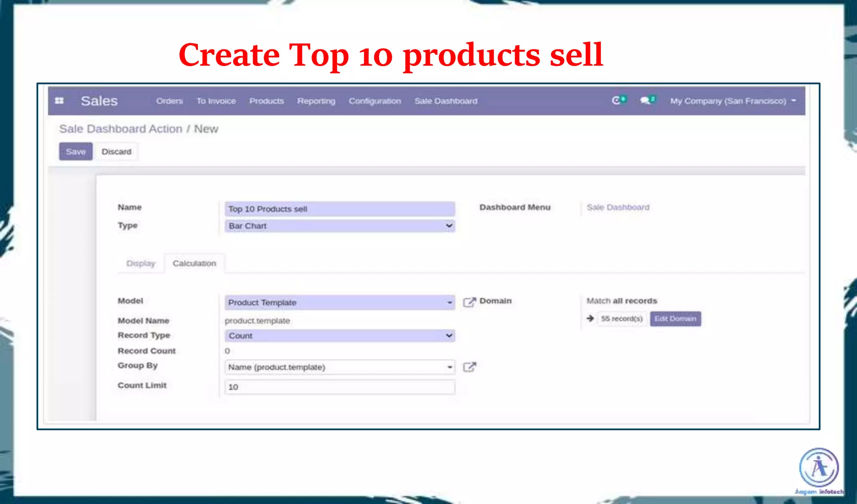
Task: Click the Sale Dashboard Action breadcrumb
Action: pyautogui.click(x=121, y=129)
